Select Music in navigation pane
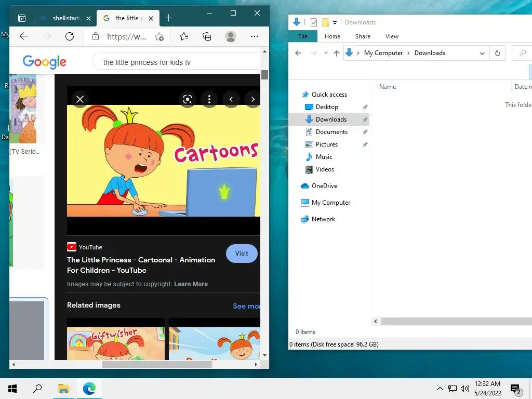The width and height of the screenshot is (532, 399). tap(324, 157)
